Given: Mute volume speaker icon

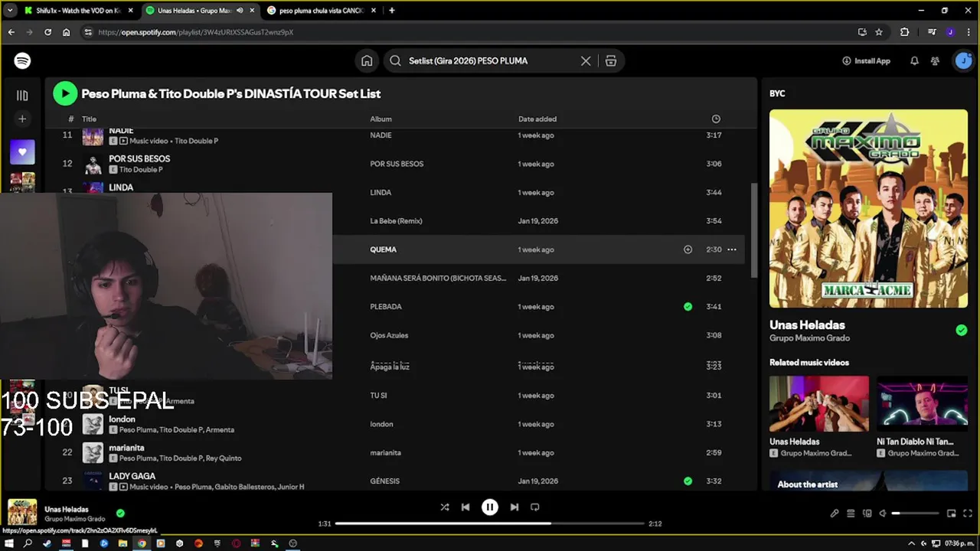Looking at the screenshot, I should (883, 514).
